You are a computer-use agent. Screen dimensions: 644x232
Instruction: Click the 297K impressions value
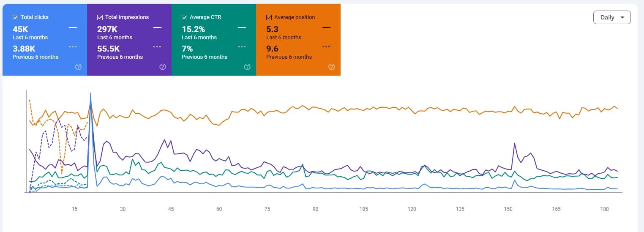click(107, 29)
